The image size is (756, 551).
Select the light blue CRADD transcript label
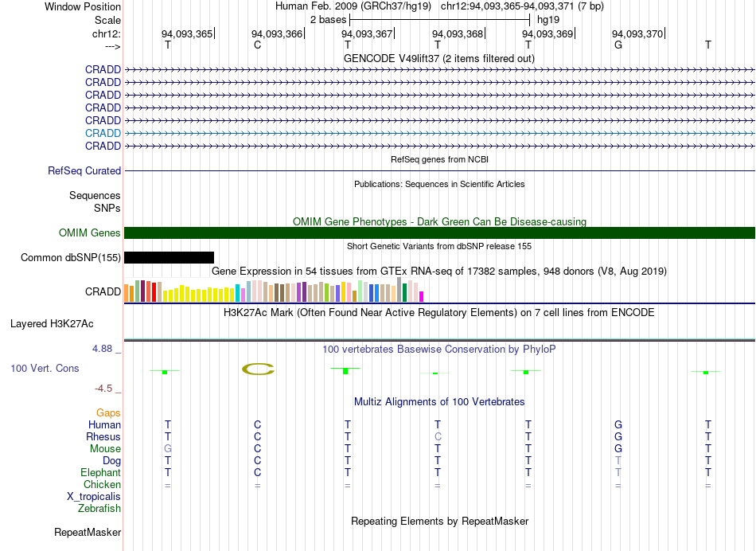[x=103, y=133]
